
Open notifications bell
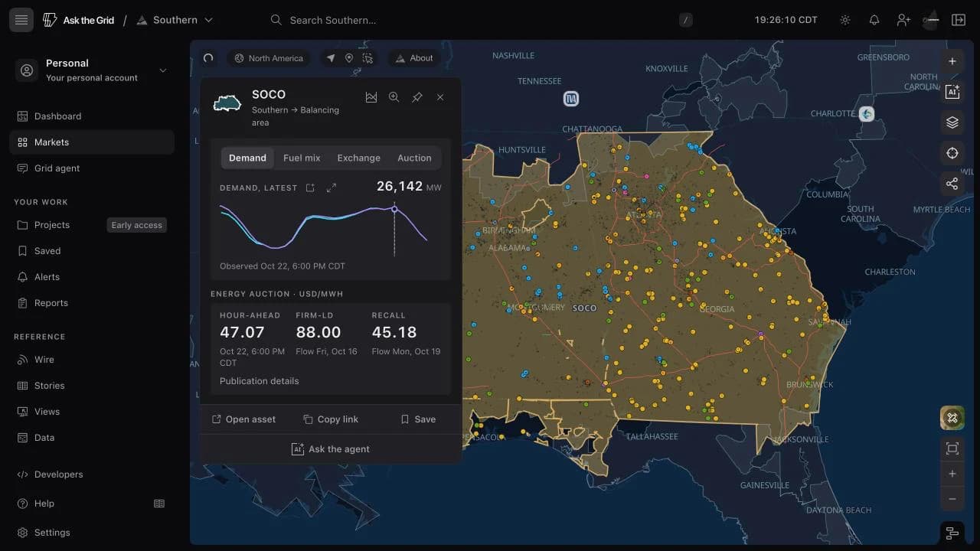coord(874,20)
